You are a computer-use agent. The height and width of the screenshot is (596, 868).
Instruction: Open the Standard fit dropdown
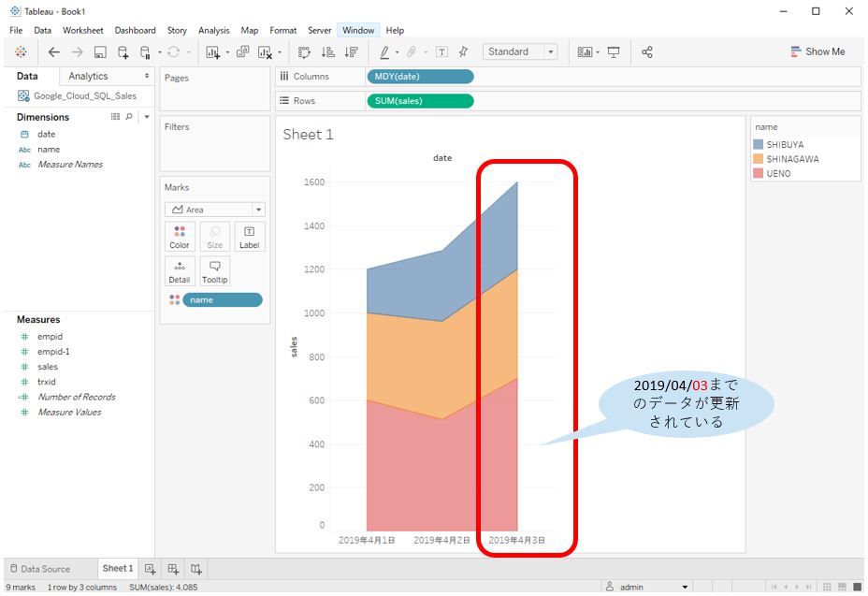(x=551, y=52)
